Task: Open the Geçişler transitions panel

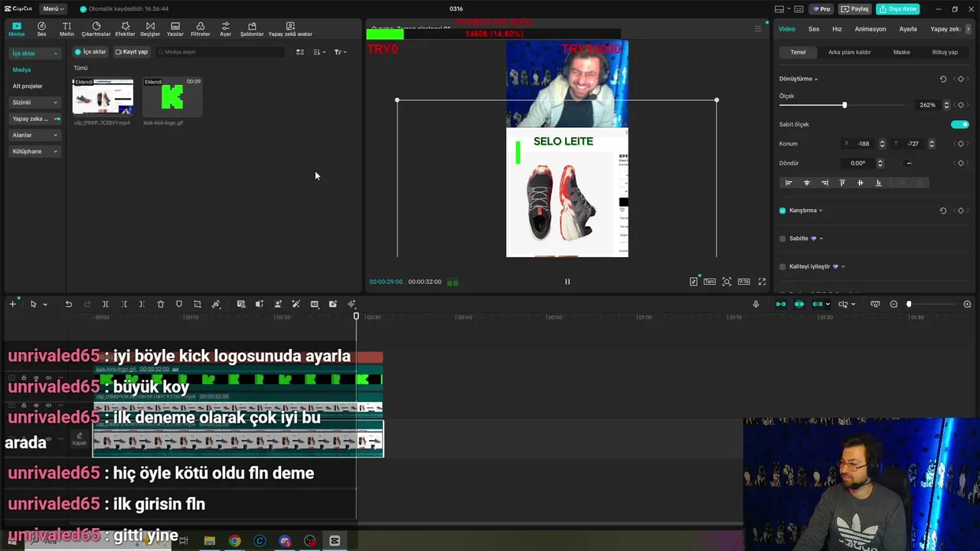Action: (x=150, y=29)
